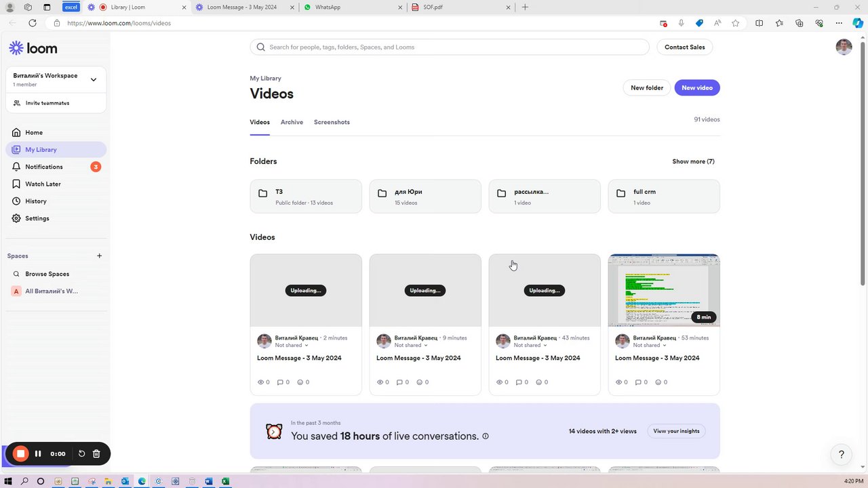The image size is (868, 488).
Task: Open the help question mark button
Action: click(x=842, y=454)
